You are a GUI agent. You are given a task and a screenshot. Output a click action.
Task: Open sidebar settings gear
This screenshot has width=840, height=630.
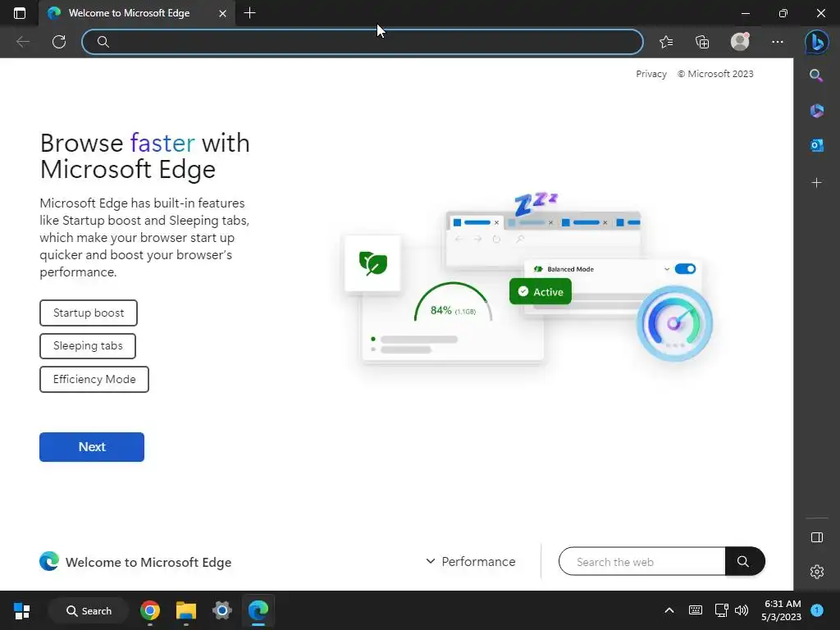click(x=816, y=572)
